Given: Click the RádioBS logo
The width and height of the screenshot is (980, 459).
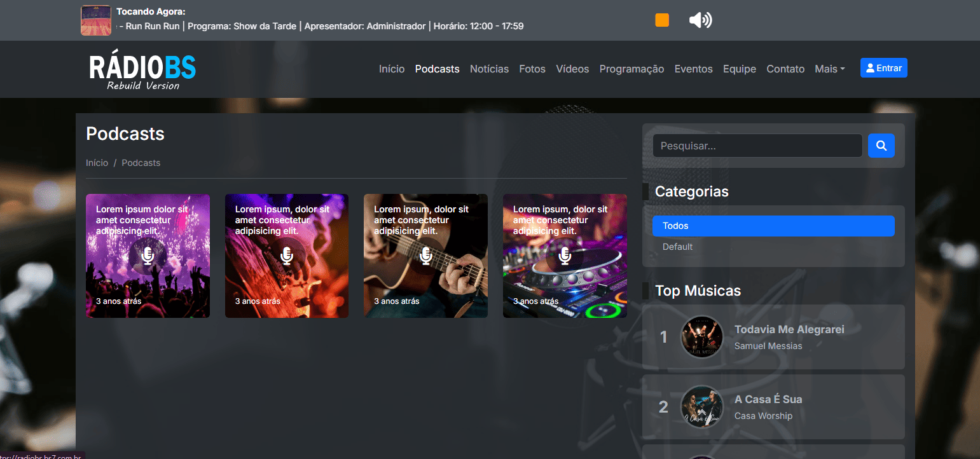Looking at the screenshot, I should pos(142,71).
